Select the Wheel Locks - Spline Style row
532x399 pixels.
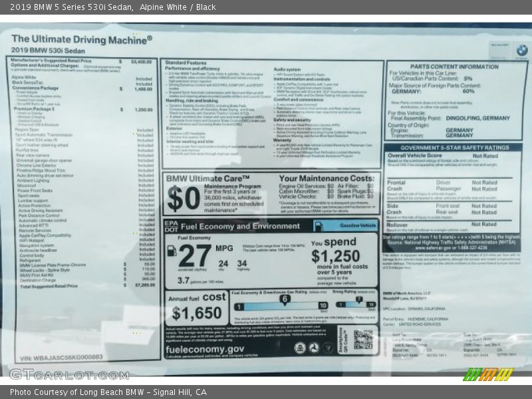pyautogui.click(x=88, y=270)
